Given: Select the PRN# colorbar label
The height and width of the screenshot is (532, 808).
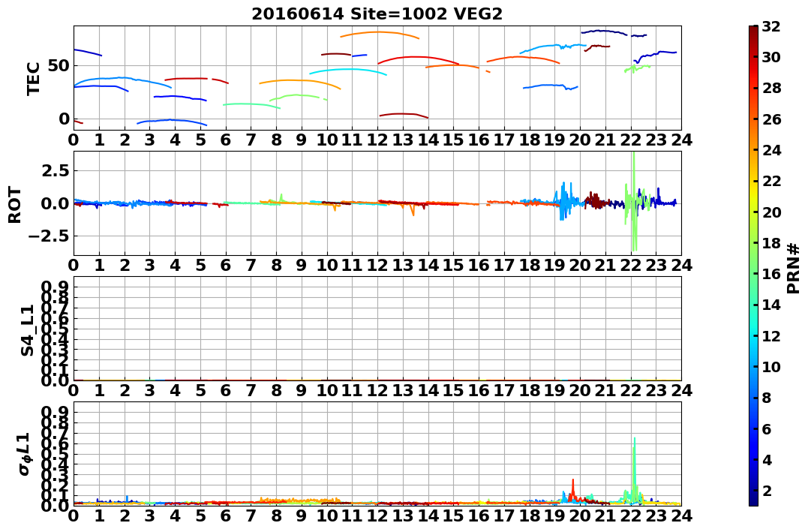Looking at the screenshot, I should (x=794, y=269).
